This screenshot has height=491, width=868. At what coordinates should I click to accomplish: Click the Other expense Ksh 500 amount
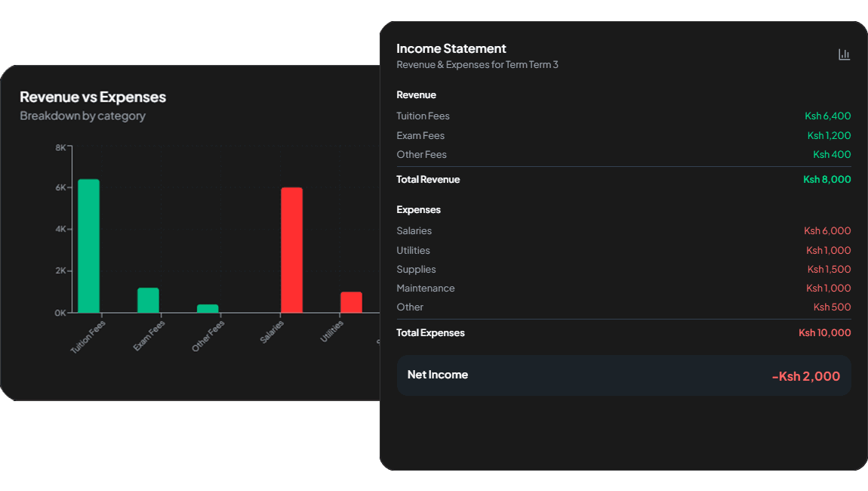click(832, 307)
